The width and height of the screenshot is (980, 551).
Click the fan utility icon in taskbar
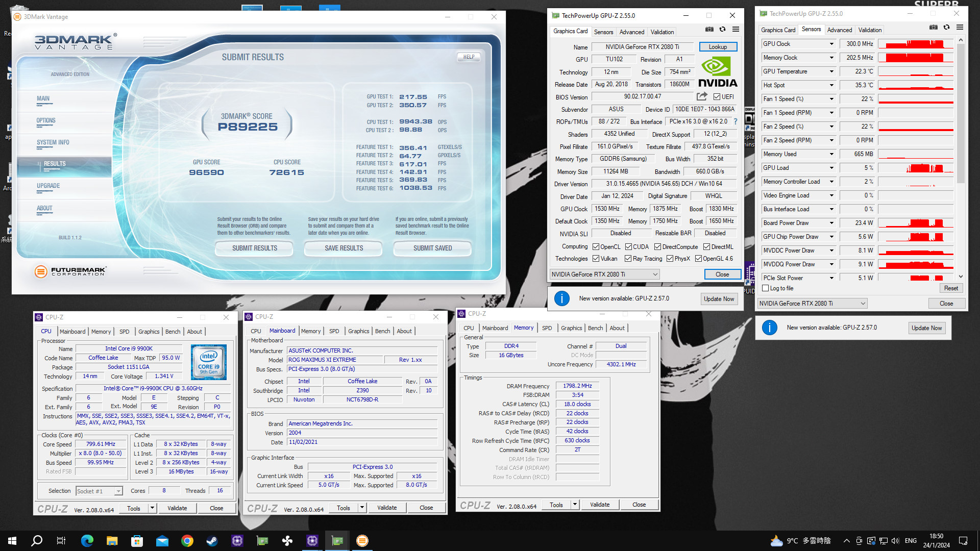point(287,541)
